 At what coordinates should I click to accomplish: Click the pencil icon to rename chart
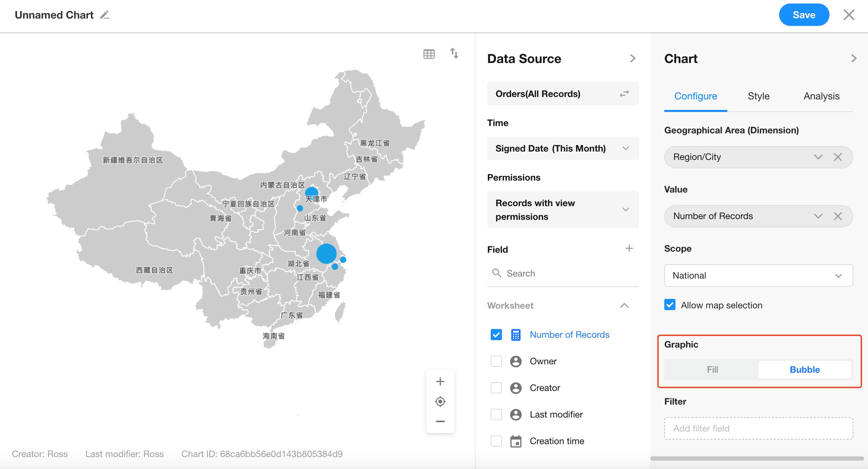pos(105,15)
